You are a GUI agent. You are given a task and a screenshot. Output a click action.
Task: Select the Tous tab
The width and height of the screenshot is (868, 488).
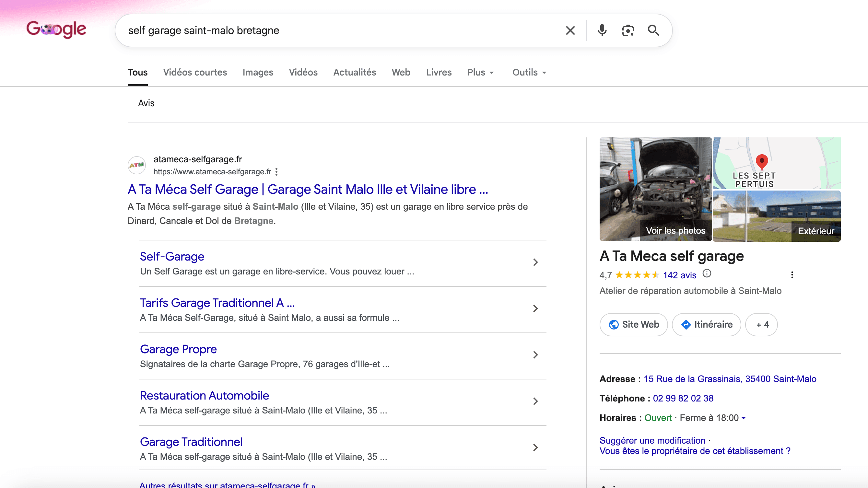(137, 72)
